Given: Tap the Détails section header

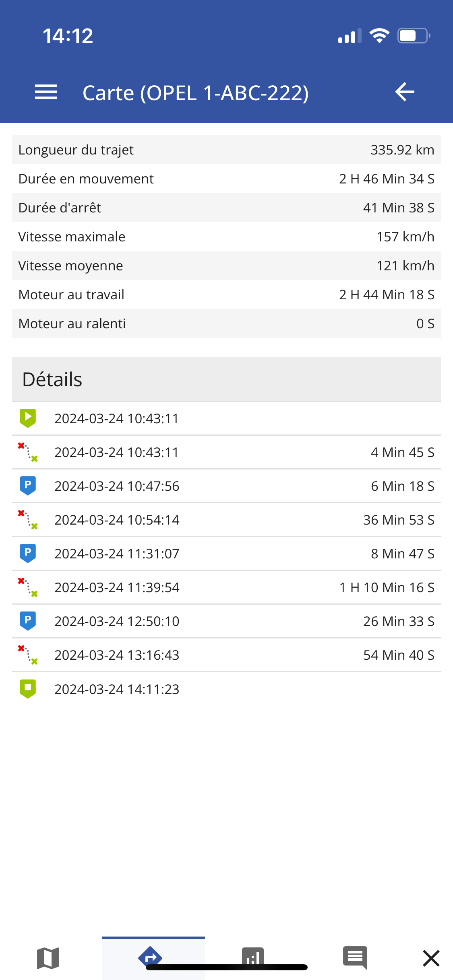Looking at the screenshot, I should [x=226, y=379].
